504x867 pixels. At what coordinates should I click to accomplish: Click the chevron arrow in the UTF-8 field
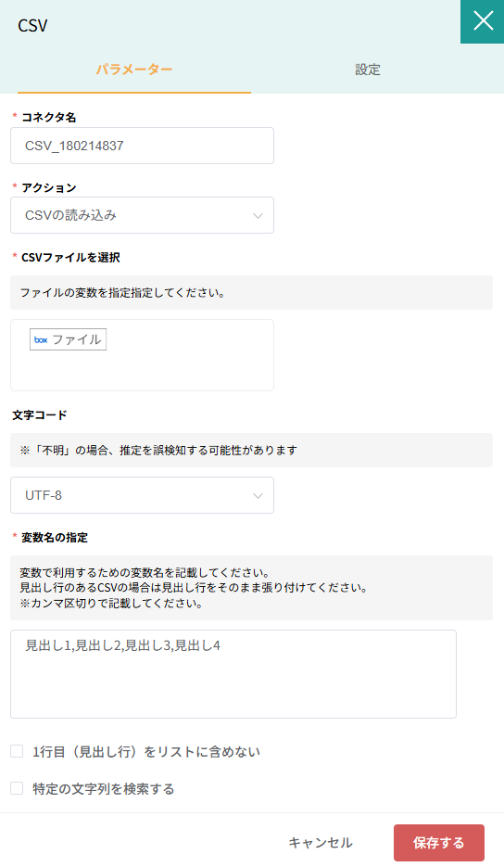coord(258,495)
